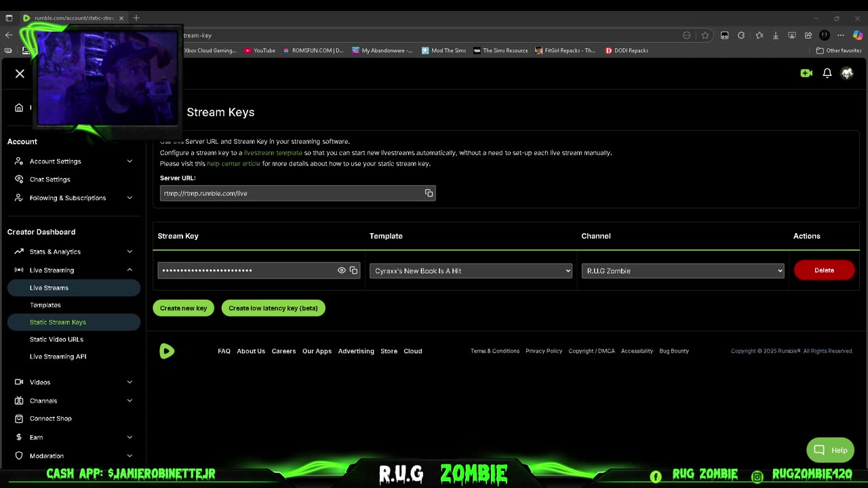Click the green upload/go live camera icon
The height and width of the screenshot is (488, 868).
(x=806, y=73)
